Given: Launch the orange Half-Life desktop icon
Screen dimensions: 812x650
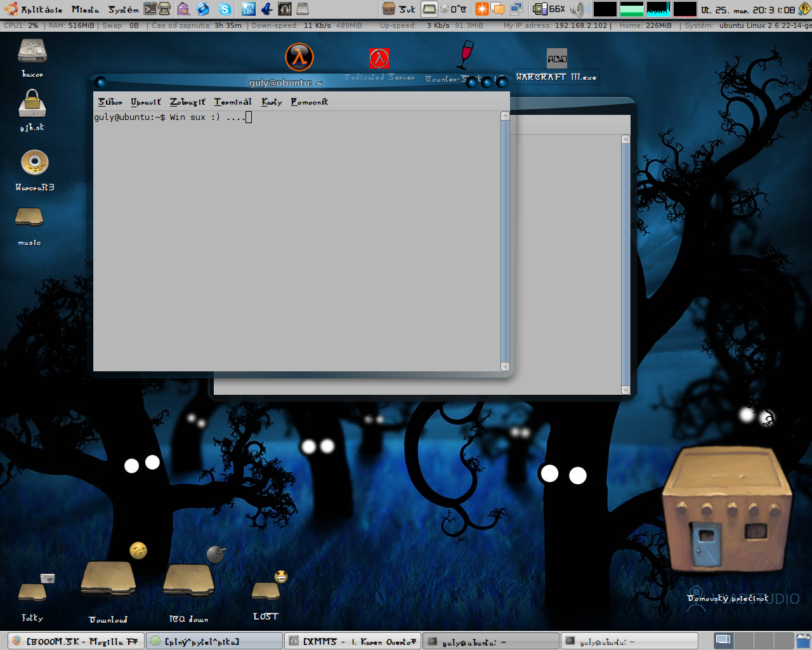Looking at the screenshot, I should click(299, 58).
